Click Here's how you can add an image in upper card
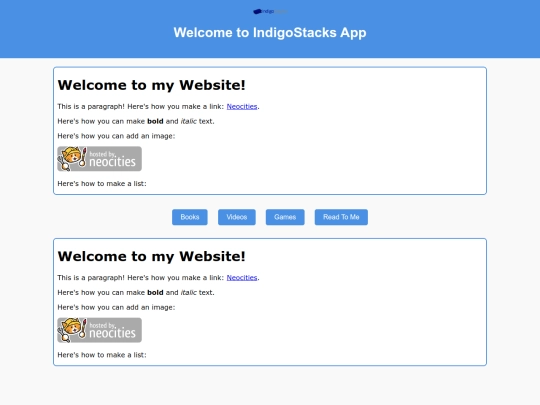 click(x=116, y=136)
